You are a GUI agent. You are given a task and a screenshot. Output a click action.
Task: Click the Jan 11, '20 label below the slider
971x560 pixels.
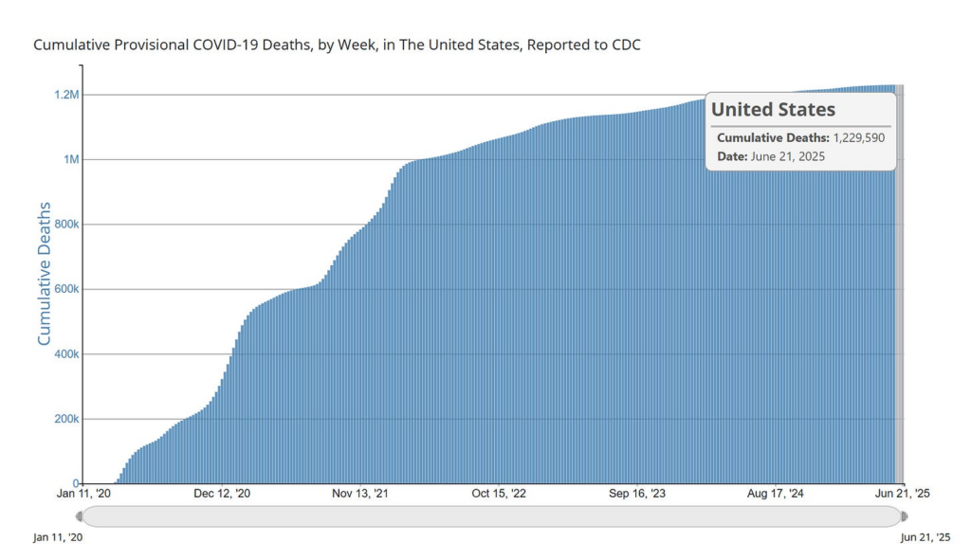click(57, 536)
